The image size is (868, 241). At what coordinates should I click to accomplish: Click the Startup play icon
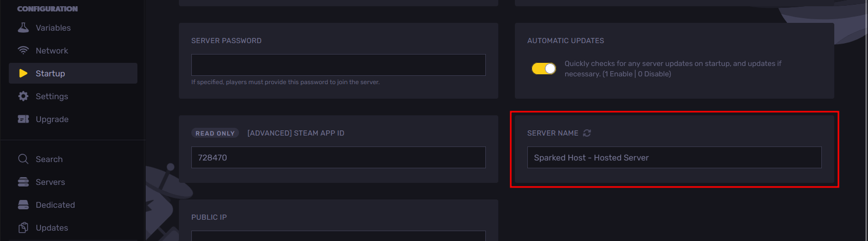point(23,73)
